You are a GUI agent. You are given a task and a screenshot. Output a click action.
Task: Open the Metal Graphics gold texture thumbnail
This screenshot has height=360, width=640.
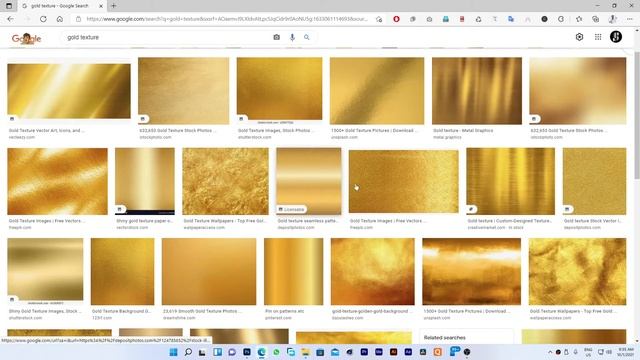pyautogui.click(x=477, y=91)
